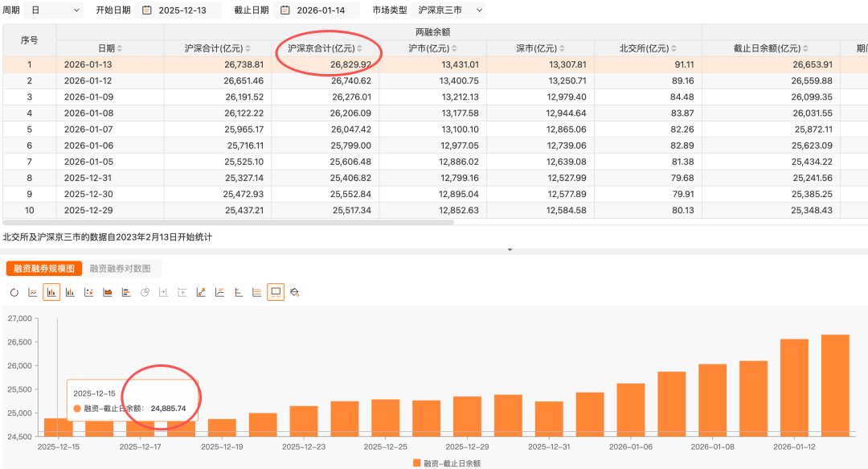
Task: Sort by 北交所(亿元) column arrows
Action: (674, 49)
